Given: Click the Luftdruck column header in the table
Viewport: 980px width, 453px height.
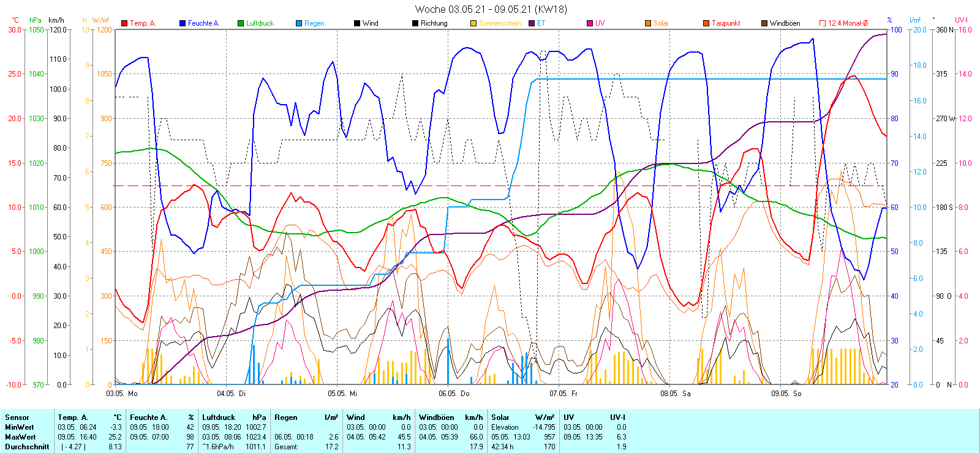Looking at the screenshot, I should click(x=219, y=417).
